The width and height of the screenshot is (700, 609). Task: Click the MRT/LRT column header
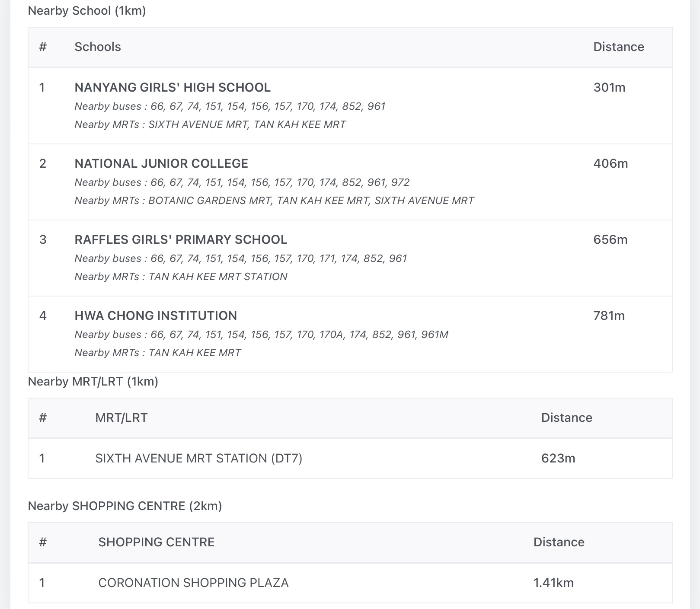tap(121, 418)
